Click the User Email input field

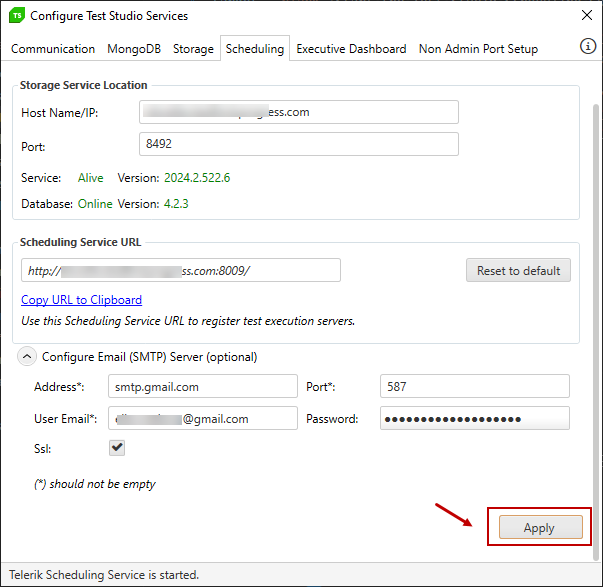pos(203,418)
